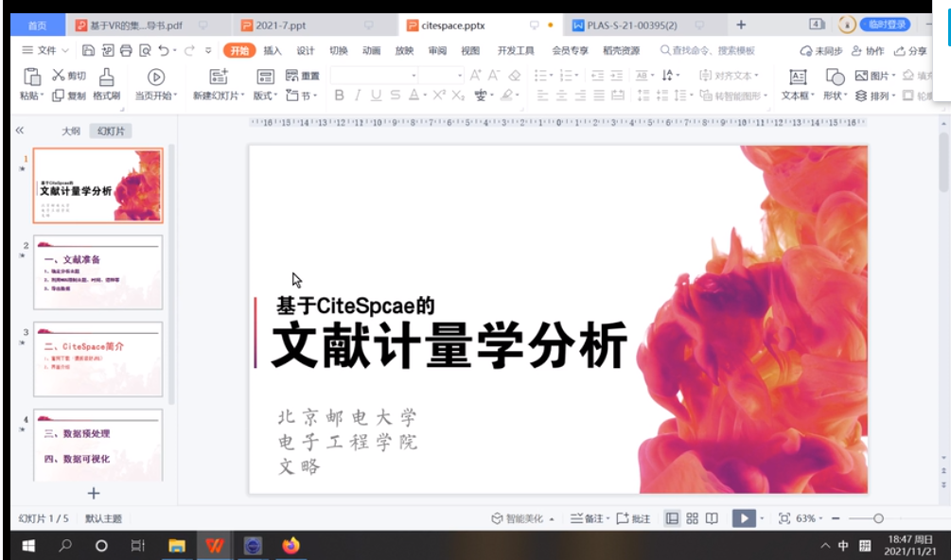Collapse the slide panel with « chevron
Viewport: 951px width, 560px height.
point(20,131)
